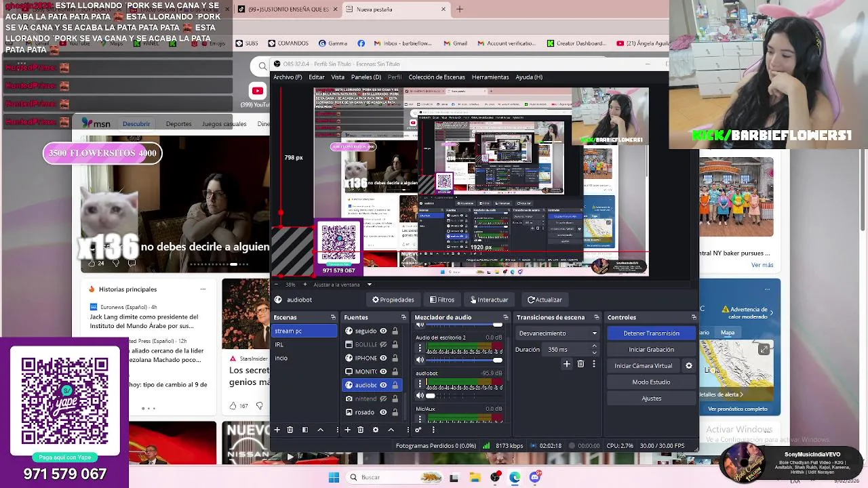The image size is (868, 488).
Task: Open the Filtros button for audiobot source
Action: coord(441,300)
